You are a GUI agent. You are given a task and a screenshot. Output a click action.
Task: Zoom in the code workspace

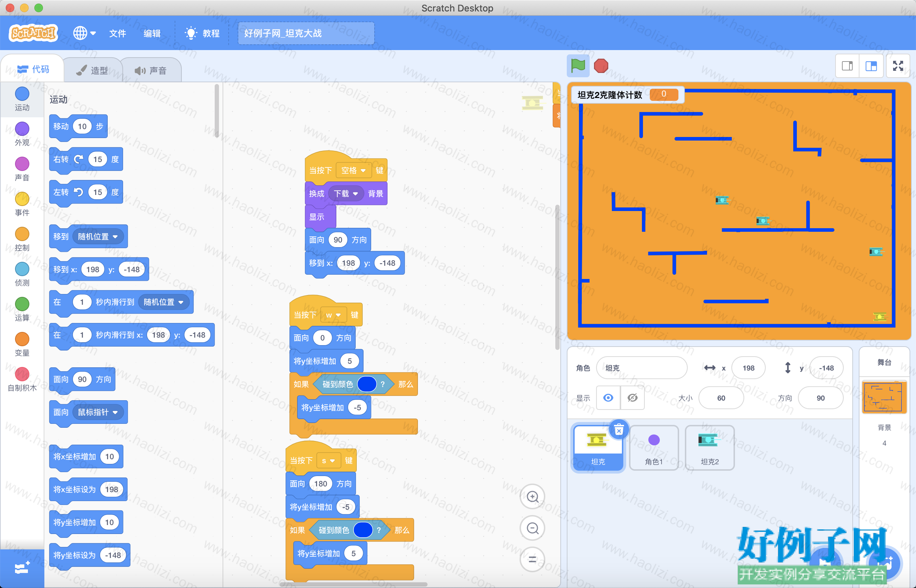point(532,497)
